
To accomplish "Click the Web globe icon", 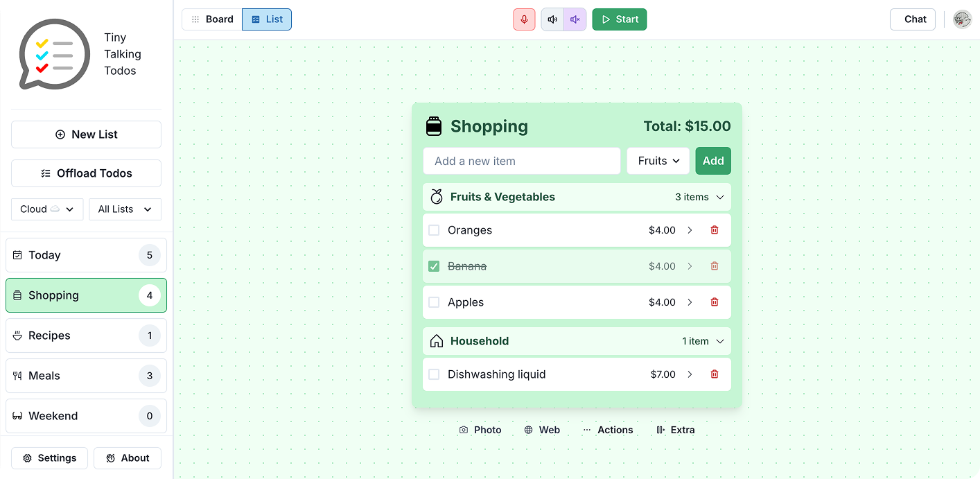I will pos(542,430).
